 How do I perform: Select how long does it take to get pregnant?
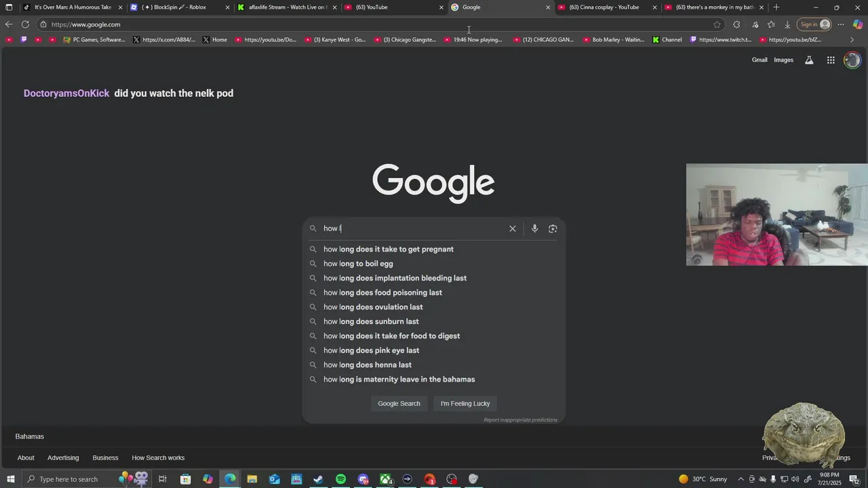pyautogui.click(x=433, y=249)
